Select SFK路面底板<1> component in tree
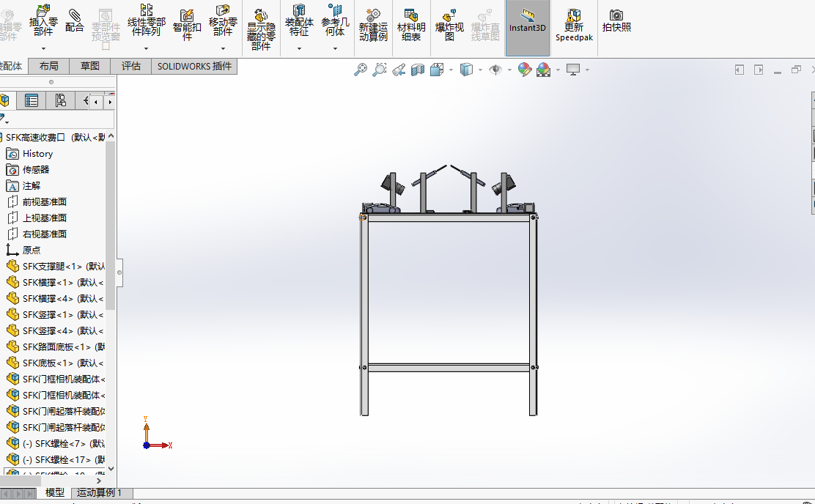815x504 pixels. [x=55, y=347]
